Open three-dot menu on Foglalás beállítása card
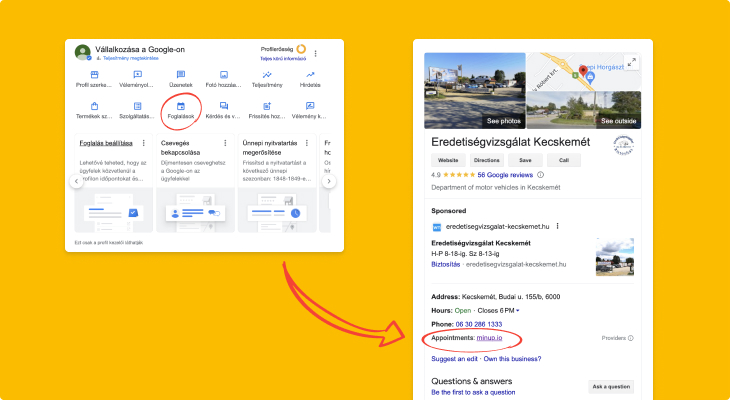The width and height of the screenshot is (730, 400). coord(143,143)
